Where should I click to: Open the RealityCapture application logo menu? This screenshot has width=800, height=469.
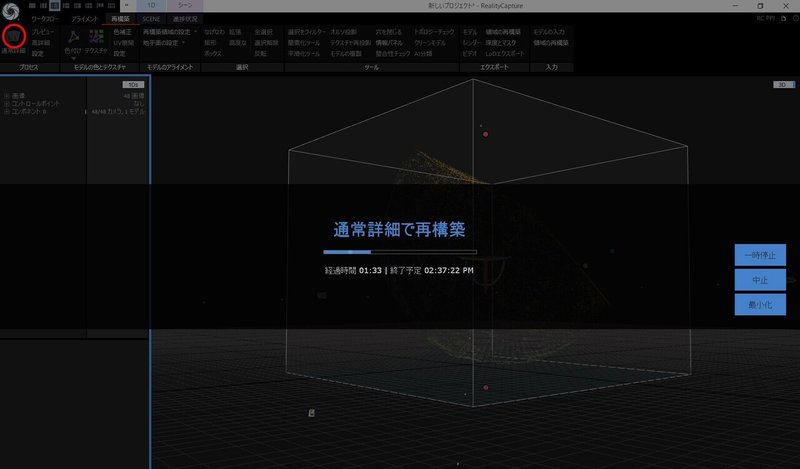[10, 10]
